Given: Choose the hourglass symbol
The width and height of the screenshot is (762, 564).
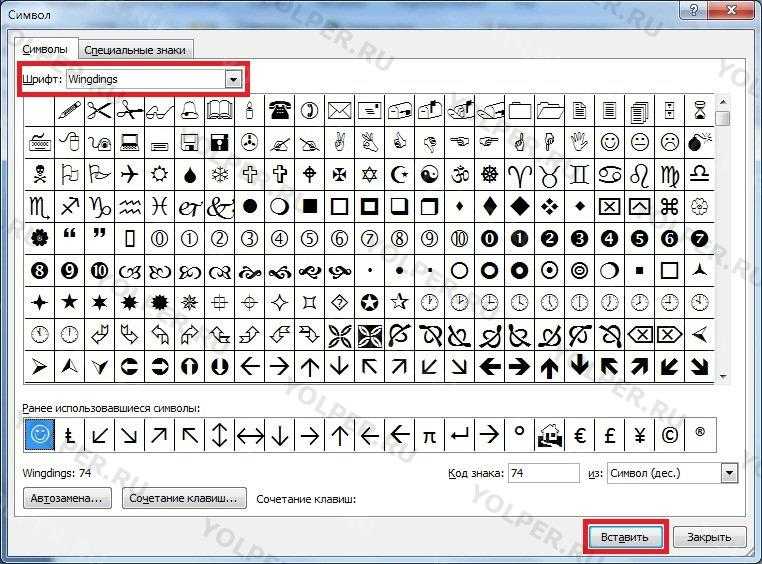Looking at the screenshot, I should [x=700, y=110].
